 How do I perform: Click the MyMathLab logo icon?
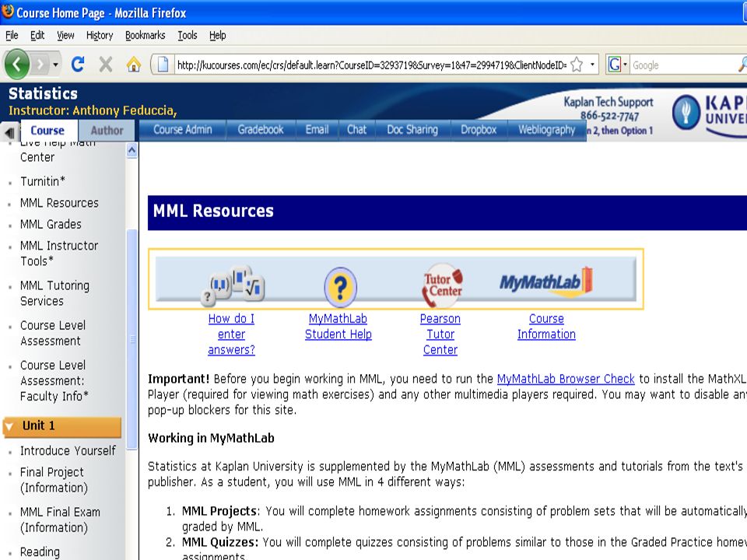click(546, 282)
